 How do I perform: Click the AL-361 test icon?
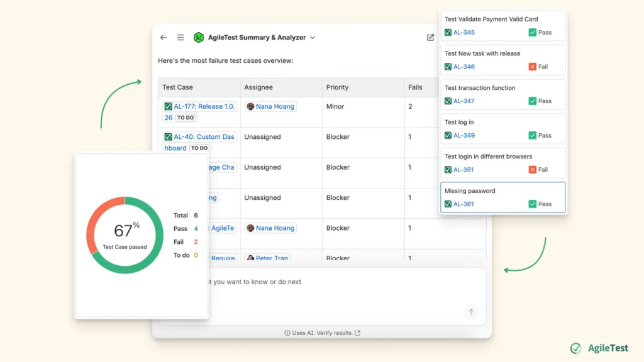[448, 204]
